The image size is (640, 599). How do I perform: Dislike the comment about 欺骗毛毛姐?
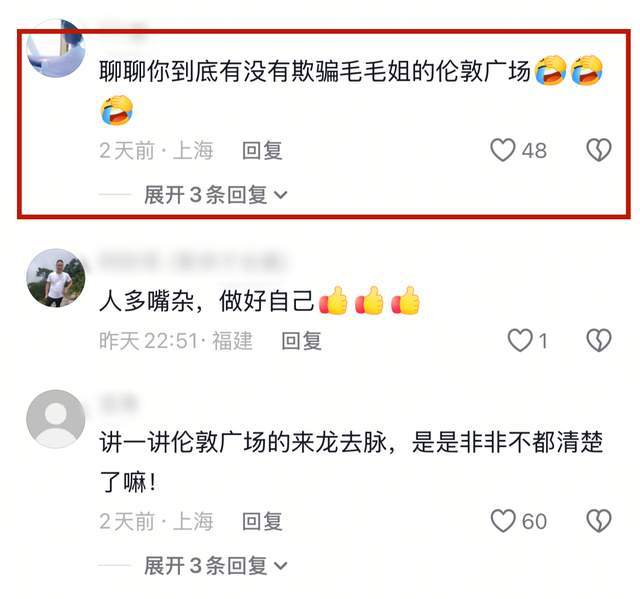(x=598, y=150)
